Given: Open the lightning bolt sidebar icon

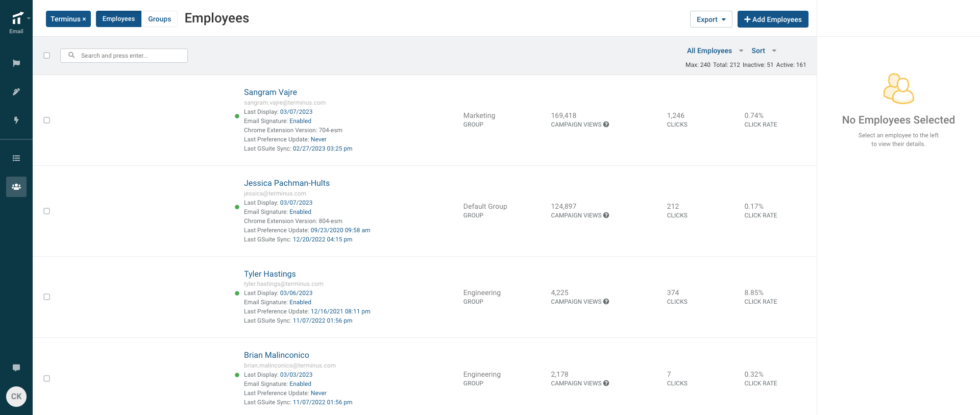Looking at the screenshot, I should [16, 120].
